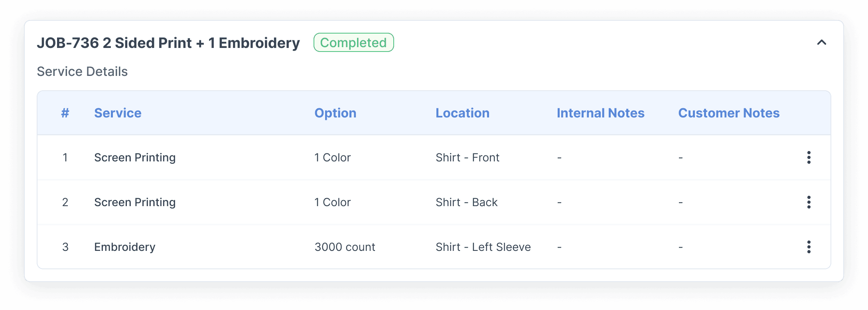Click the Option column header
The height and width of the screenshot is (310, 868).
pos(335,113)
